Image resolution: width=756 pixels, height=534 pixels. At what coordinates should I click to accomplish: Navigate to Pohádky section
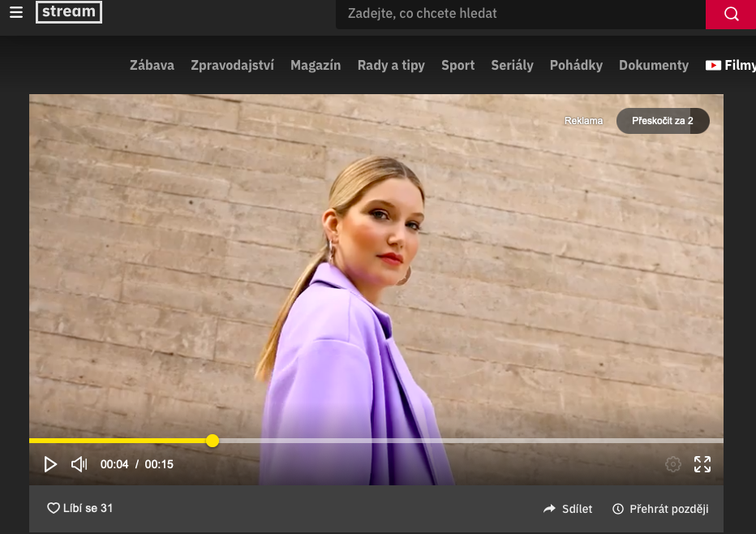(576, 66)
